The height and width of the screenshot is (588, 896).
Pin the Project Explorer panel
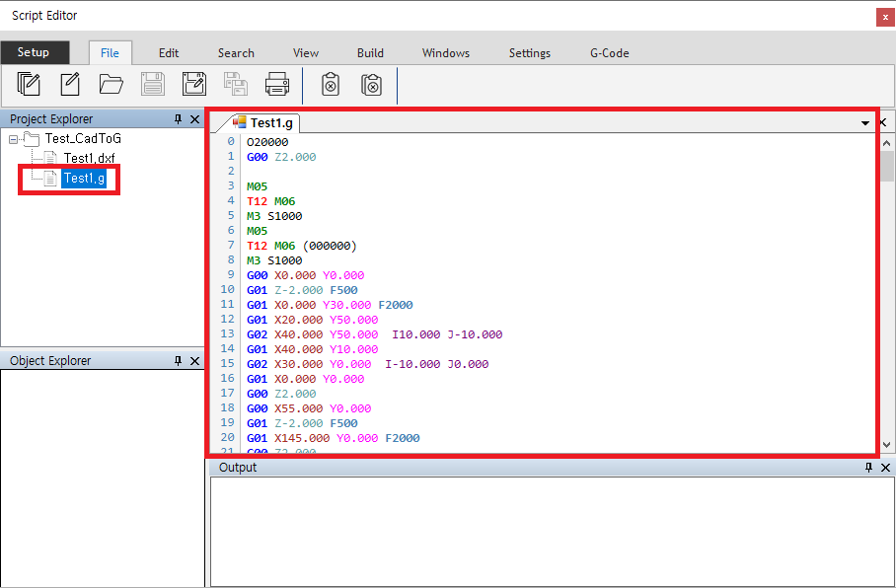178,119
